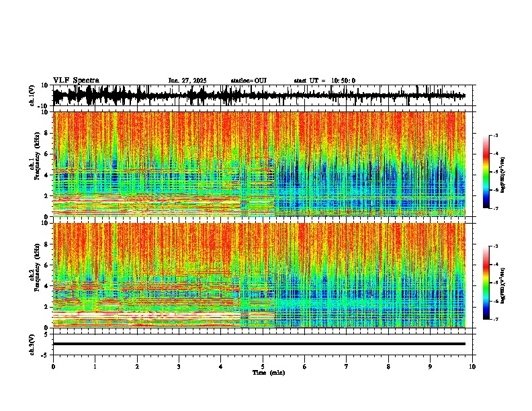Viewport: 532px width, 411px height.
Task: Click the ch.1 spectrogram panel
Action: [x=259, y=164]
